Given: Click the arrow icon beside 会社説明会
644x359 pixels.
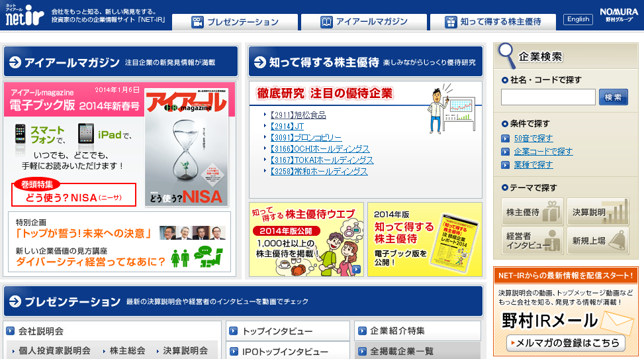Looking at the screenshot, I should pos(11,331).
